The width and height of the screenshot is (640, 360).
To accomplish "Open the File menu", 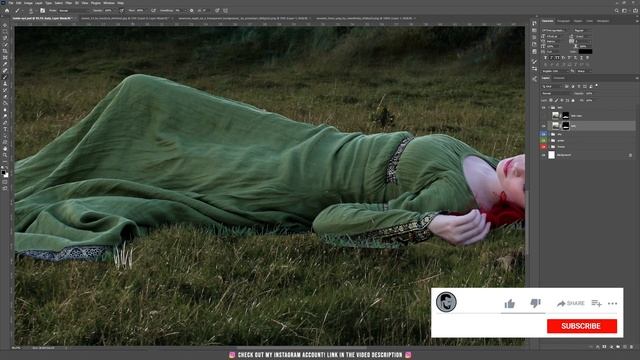I will click(x=11, y=3).
